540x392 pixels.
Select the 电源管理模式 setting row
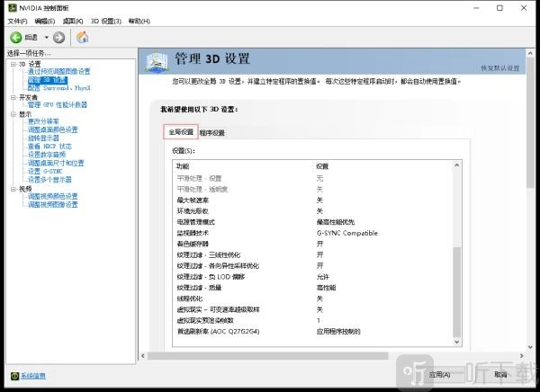tap(196, 221)
